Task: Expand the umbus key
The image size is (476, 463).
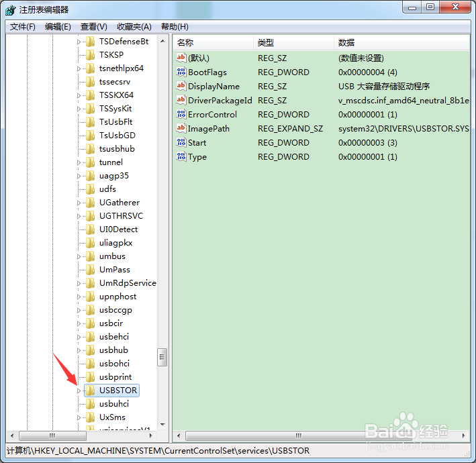Action: [79, 256]
